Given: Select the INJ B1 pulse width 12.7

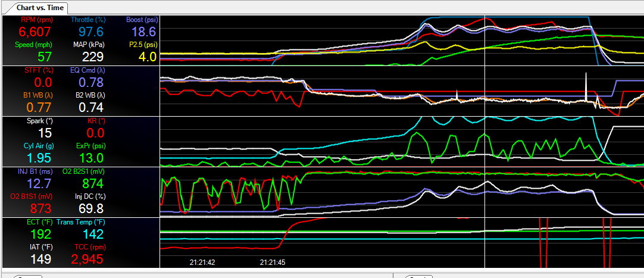Looking at the screenshot, I should coord(39,183).
